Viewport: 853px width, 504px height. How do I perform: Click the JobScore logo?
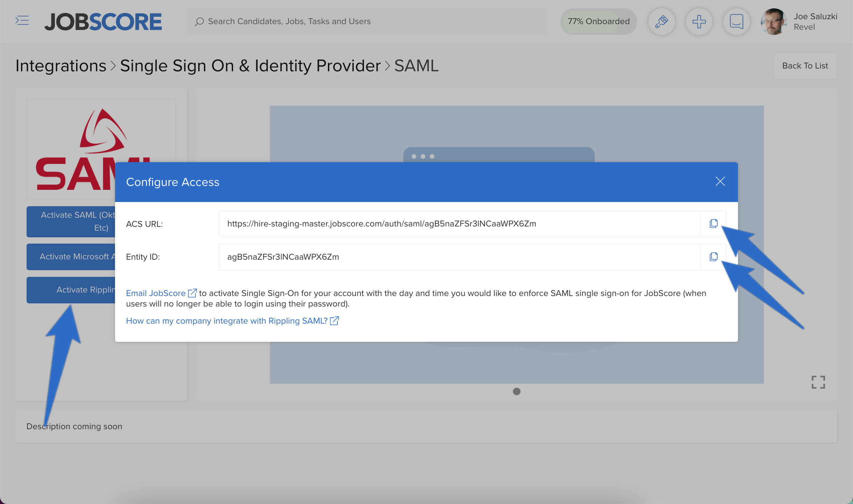(103, 22)
